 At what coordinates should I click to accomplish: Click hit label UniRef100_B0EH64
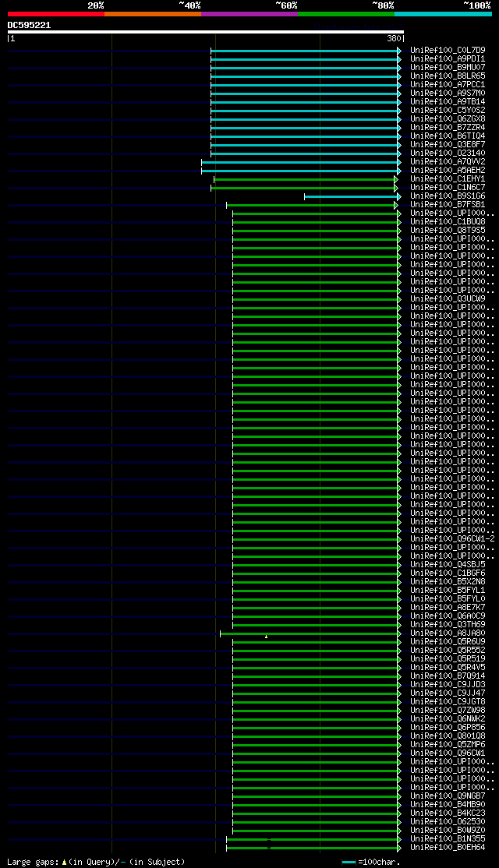click(x=448, y=848)
